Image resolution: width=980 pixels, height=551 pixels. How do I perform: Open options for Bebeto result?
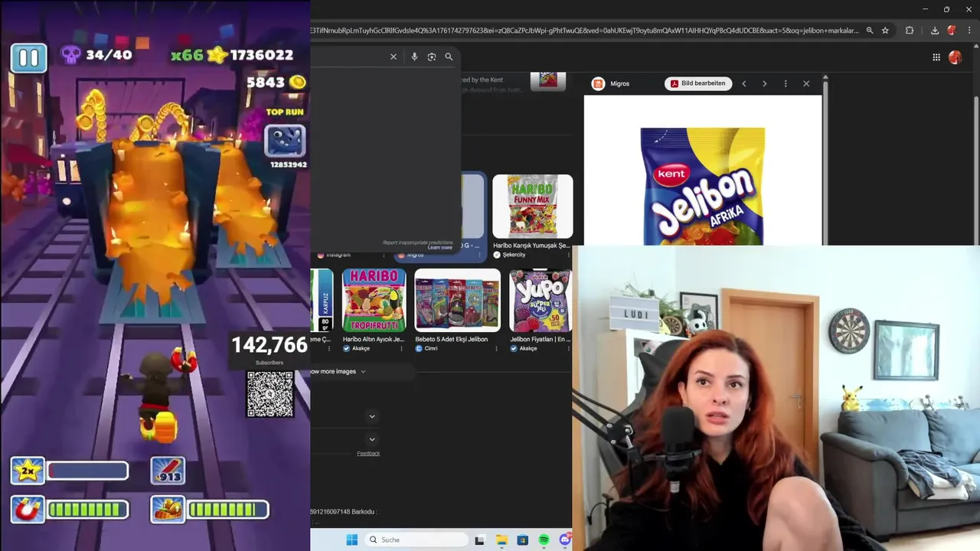(x=496, y=348)
